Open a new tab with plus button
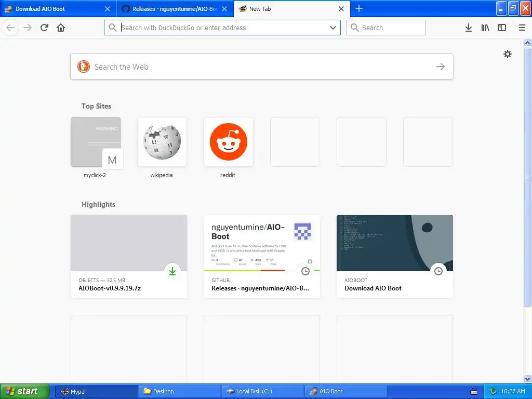This screenshot has height=399, width=532. click(359, 8)
